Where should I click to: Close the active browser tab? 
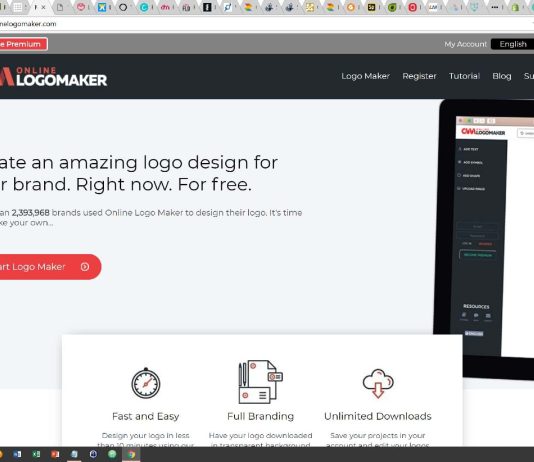click(44, 7)
